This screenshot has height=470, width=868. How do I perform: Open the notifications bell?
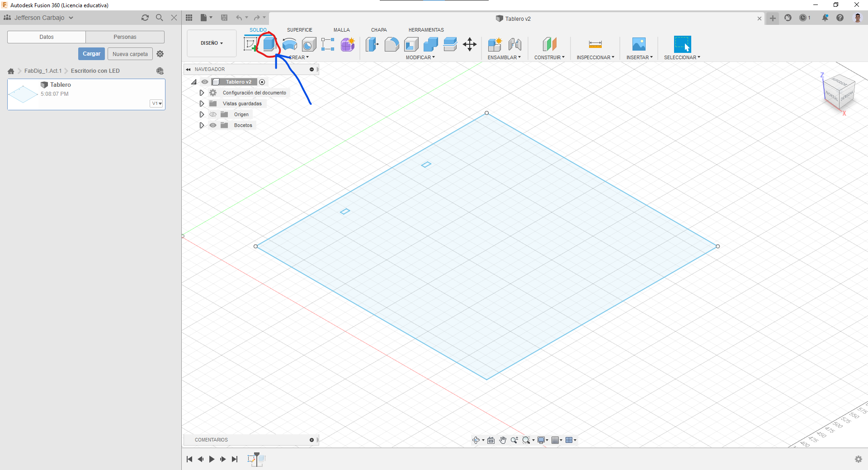tap(825, 18)
